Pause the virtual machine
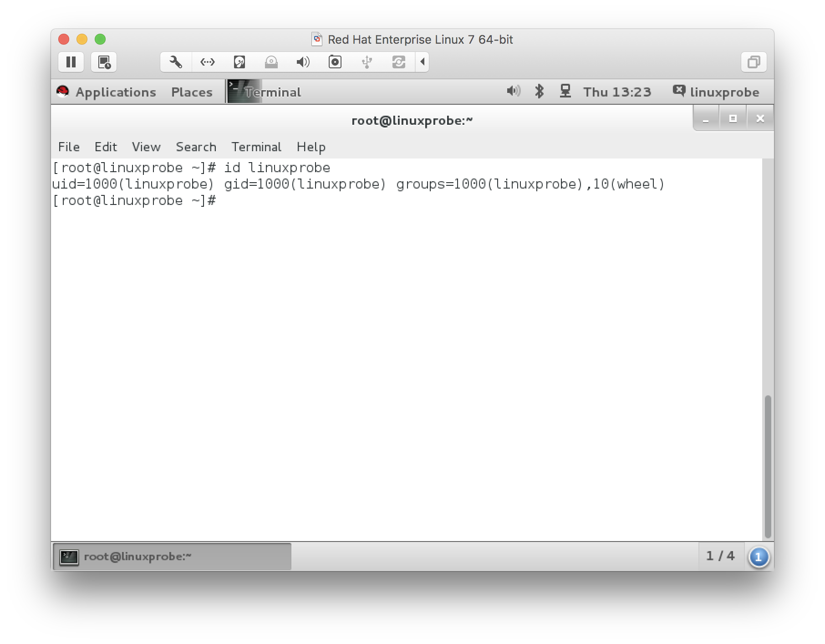This screenshot has height=644, width=825. 71,62
